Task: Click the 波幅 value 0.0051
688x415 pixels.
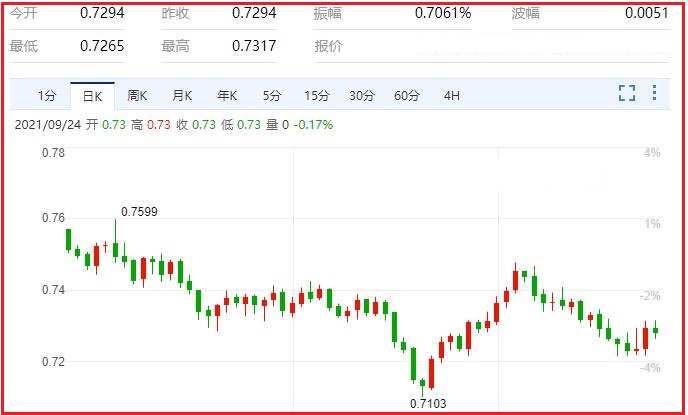Action: pyautogui.click(x=647, y=13)
